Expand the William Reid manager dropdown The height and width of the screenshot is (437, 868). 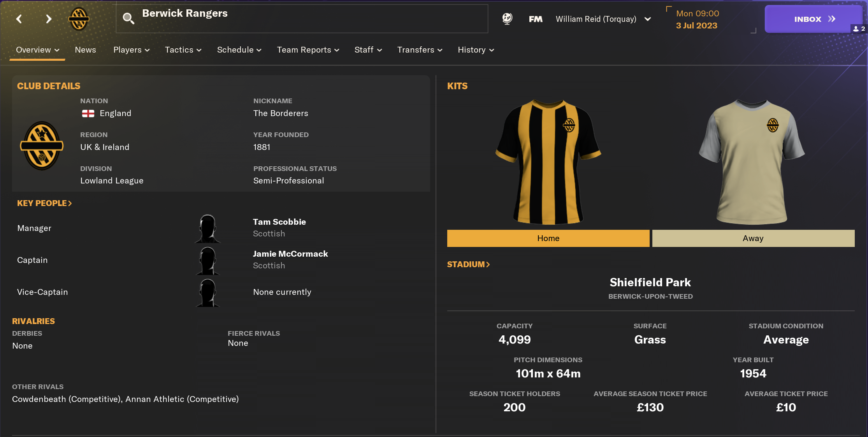click(603, 19)
